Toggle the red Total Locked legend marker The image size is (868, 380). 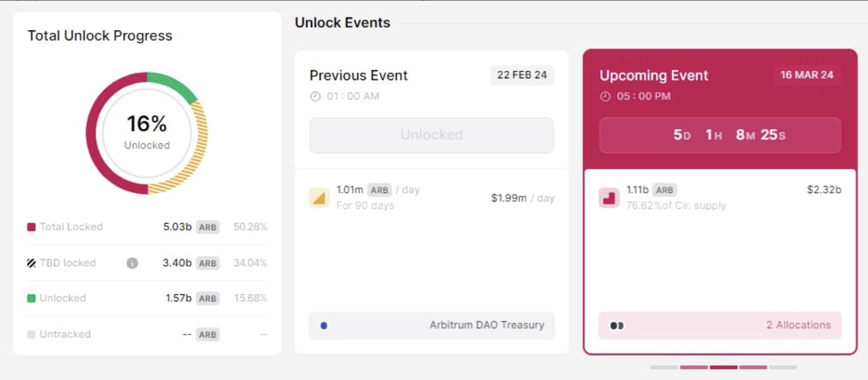click(32, 227)
